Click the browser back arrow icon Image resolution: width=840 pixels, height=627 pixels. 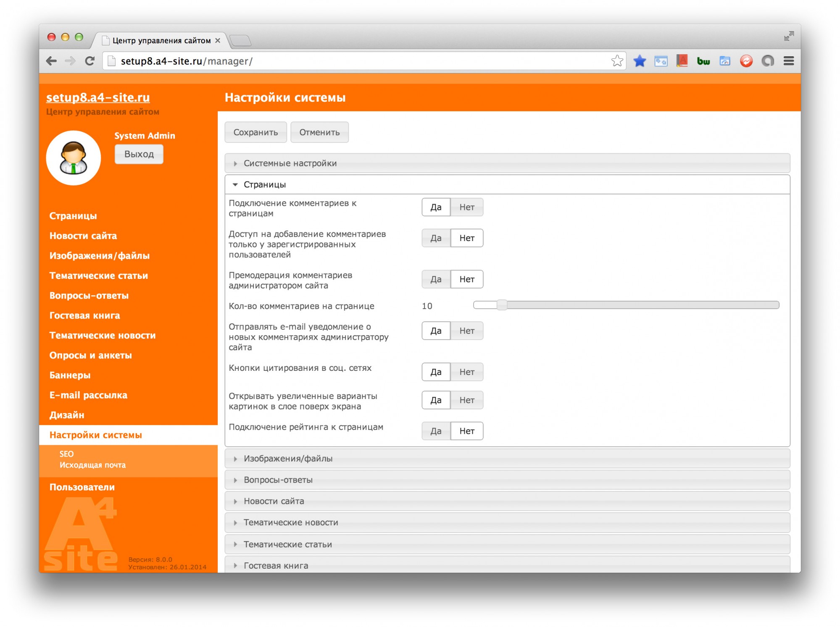click(51, 61)
